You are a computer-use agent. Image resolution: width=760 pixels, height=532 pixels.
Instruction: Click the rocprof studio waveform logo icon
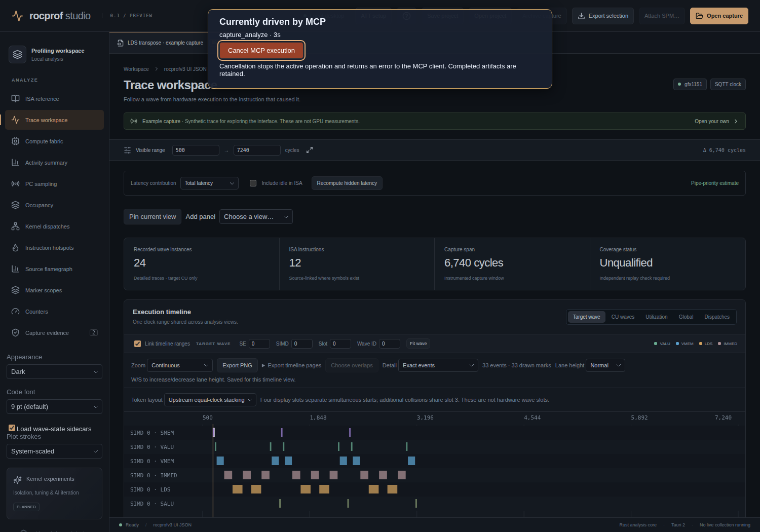(17, 16)
